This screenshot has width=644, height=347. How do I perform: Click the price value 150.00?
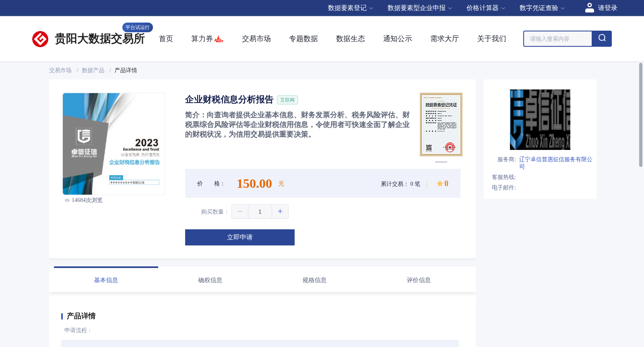point(254,184)
